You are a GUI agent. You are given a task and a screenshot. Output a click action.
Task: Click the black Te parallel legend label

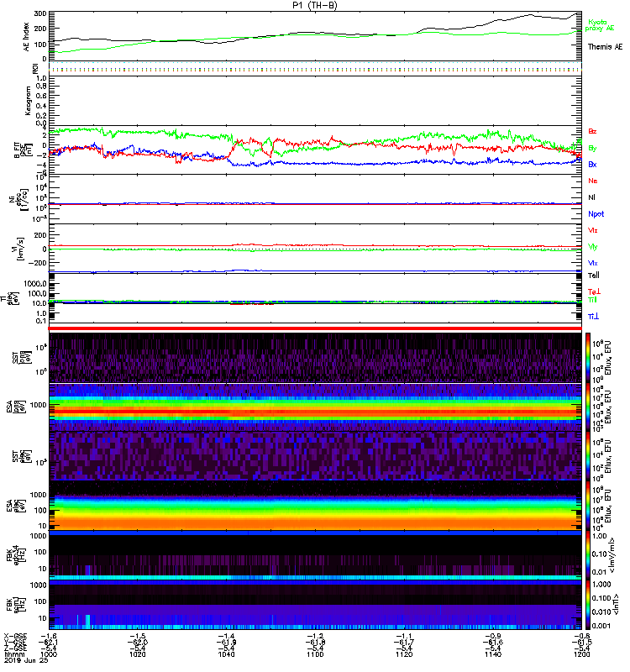click(x=594, y=276)
